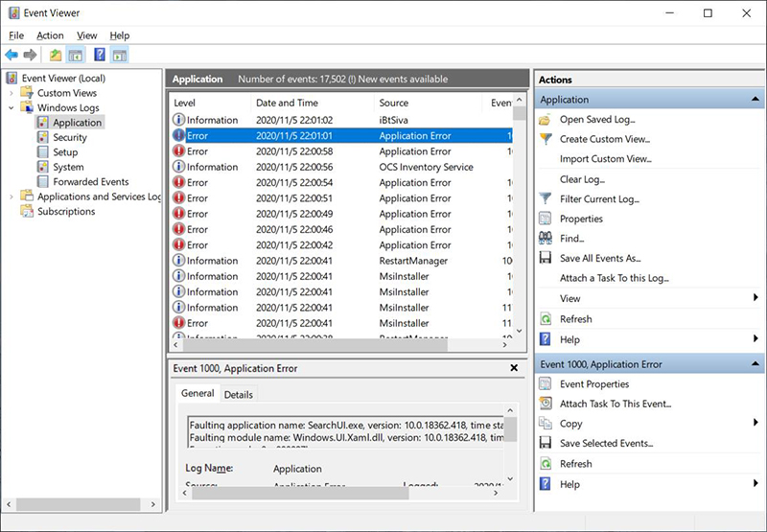Screen dimensions: 767x532
Task: Open the Action menu
Action: pyautogui.click(x=50, y=35)
